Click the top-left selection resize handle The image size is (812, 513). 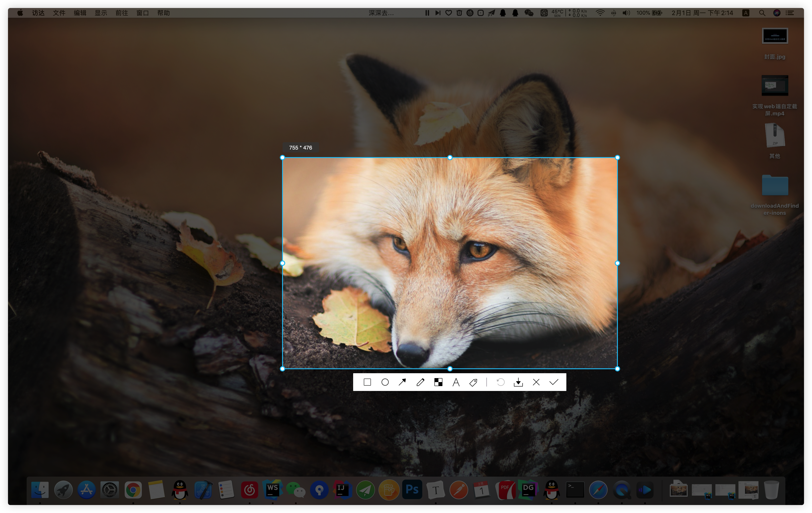pos(283,157)
